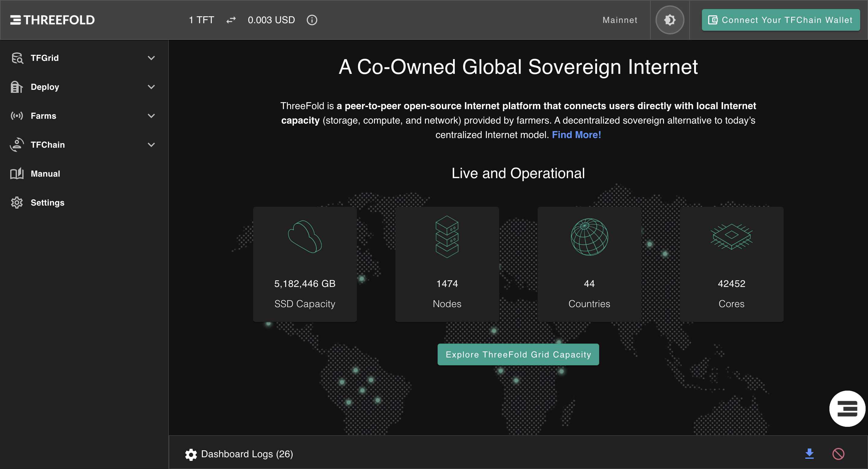
Task: Expand the Deploy chevron arrow
Action: (151, 87)
